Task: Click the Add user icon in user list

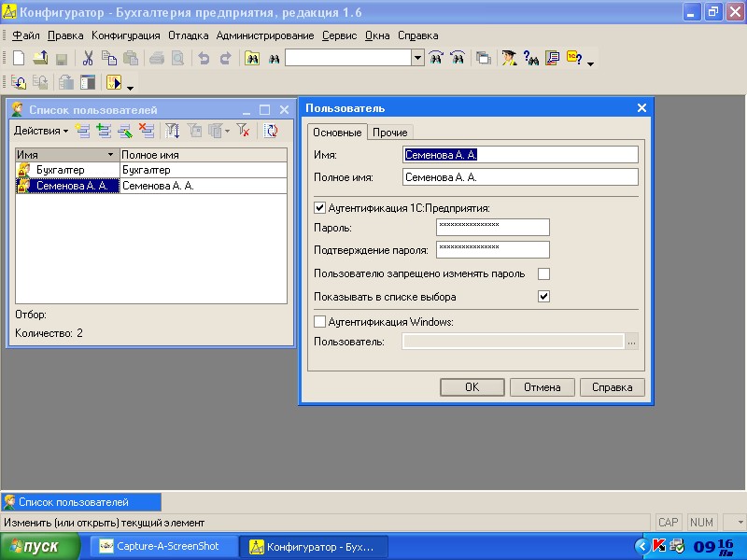Action: pyautogui.click(x=82, y=131)
